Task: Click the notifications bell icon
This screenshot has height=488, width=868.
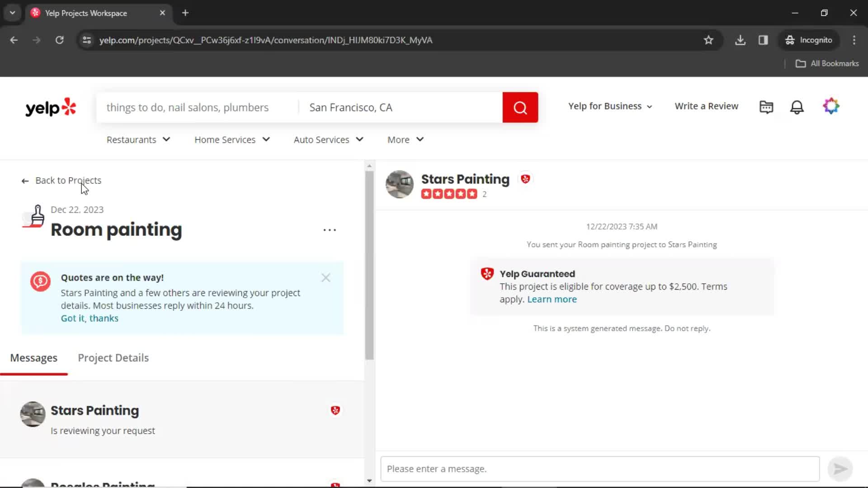Action: [797, 106]
